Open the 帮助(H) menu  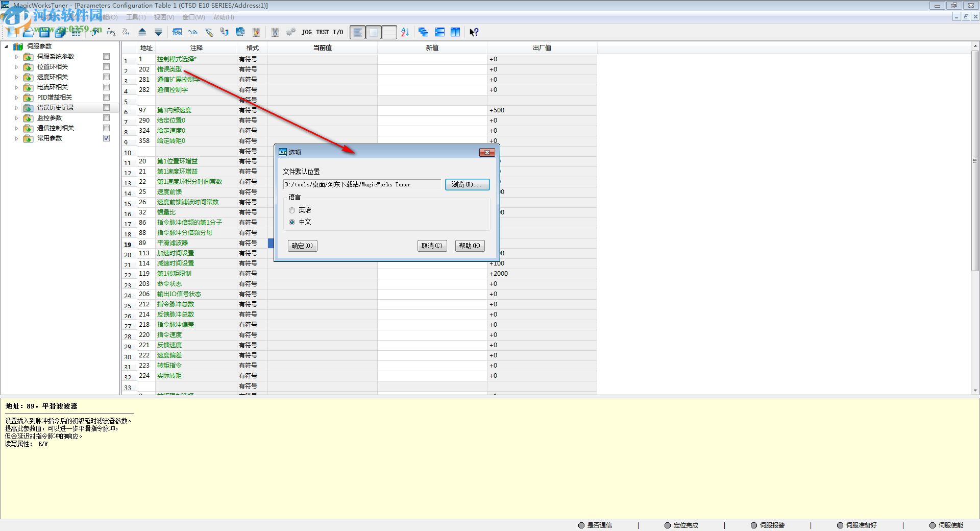(224, 17)
